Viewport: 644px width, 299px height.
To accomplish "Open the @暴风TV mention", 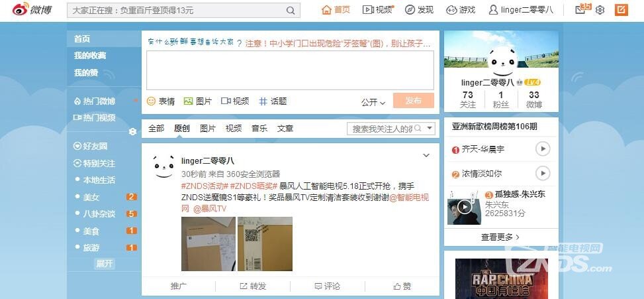I will click(209, 209).
